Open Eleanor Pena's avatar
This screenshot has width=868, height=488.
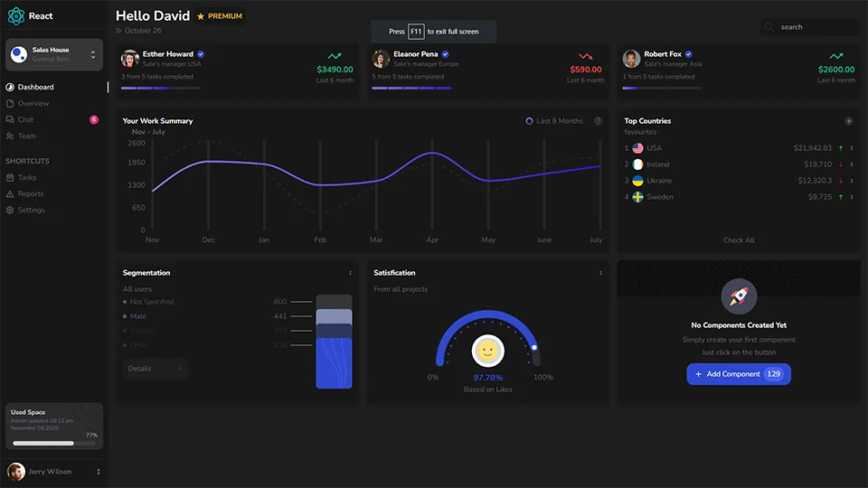[x=381, y=59]
